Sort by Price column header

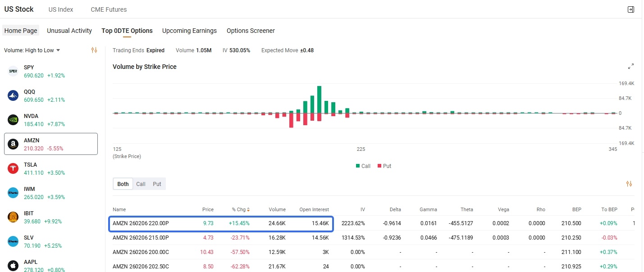click(x=208, y=209)
